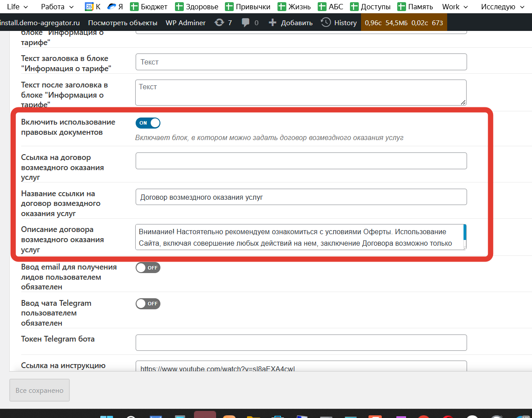The width and height of the screenshot is (532, 418).
Task: Enable mandatory email for leads toggle
Action: pos(148,268)
